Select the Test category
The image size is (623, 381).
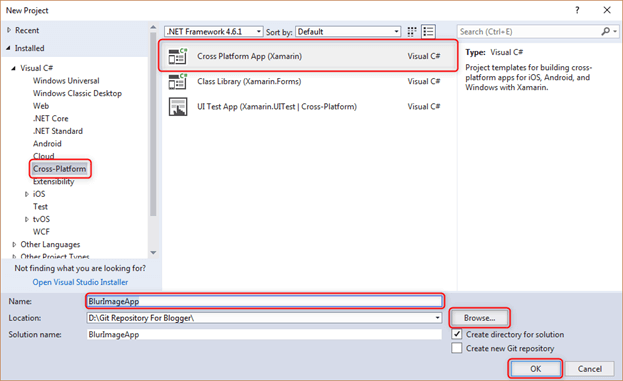click(40, 207)
